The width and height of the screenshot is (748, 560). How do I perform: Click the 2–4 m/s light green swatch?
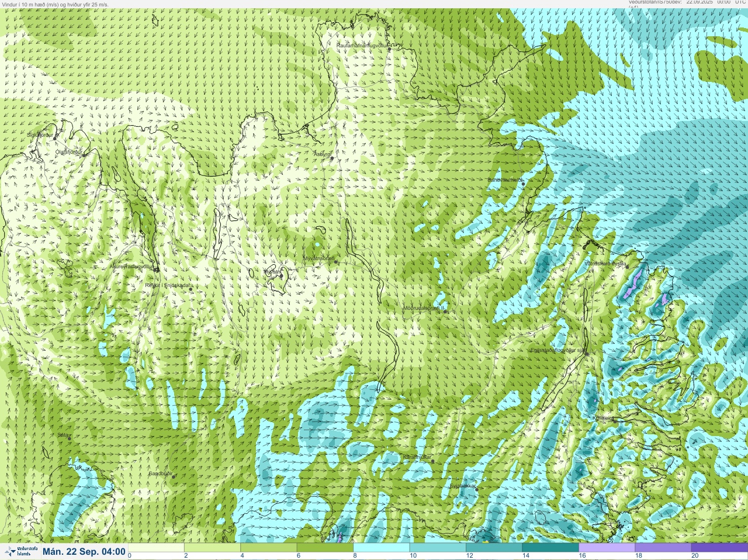[x=213, y=548]
